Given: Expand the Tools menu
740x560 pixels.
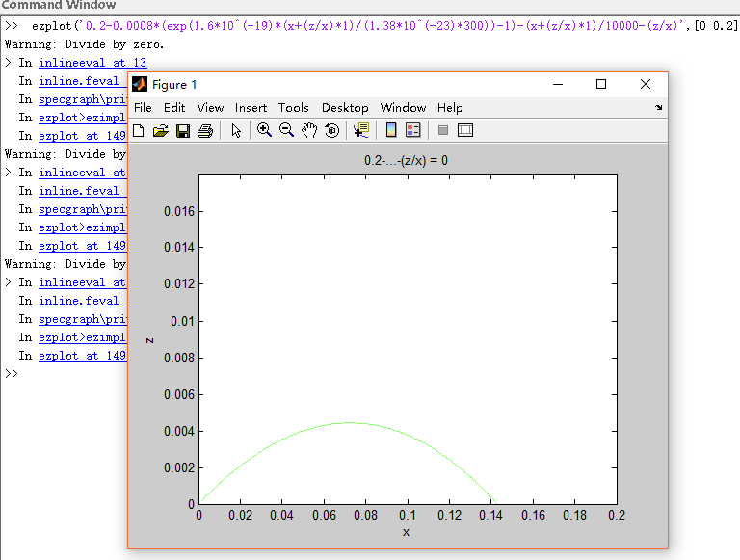Looking at the screenshot, I should tap(294, 108).
